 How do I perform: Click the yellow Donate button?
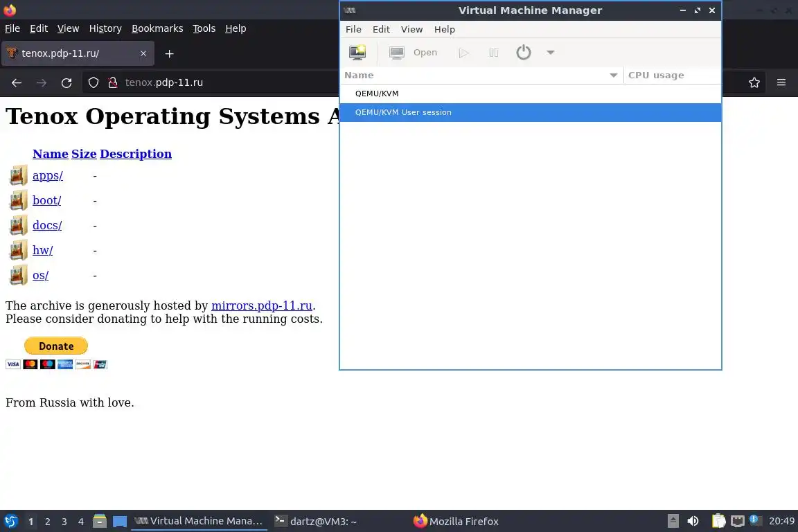click(x=56, y=346)
